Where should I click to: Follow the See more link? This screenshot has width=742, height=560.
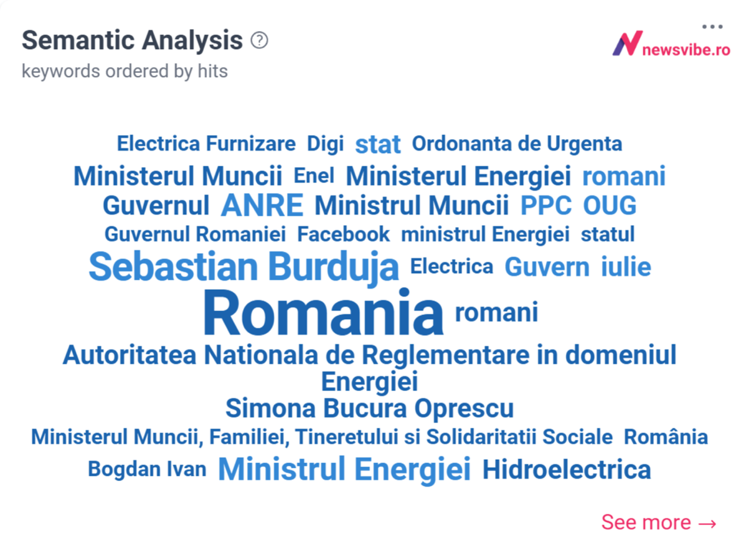point(659,522)
